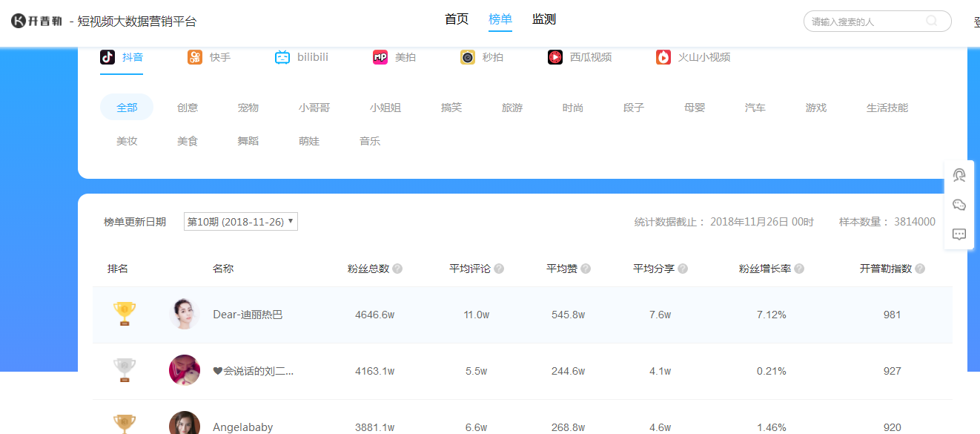Open the customer service headset icon on right sidebar
Image resolution: width=980 pixels, height=434 pixels.
click(x=959, y=175)
